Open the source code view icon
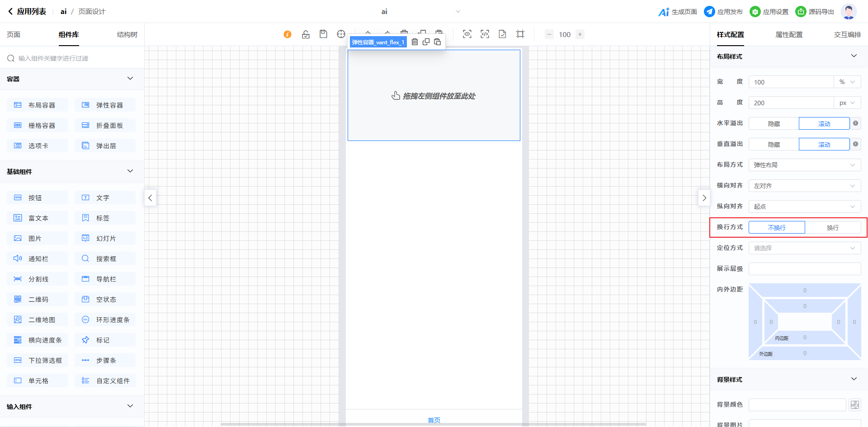 click(x=485, y=34)
